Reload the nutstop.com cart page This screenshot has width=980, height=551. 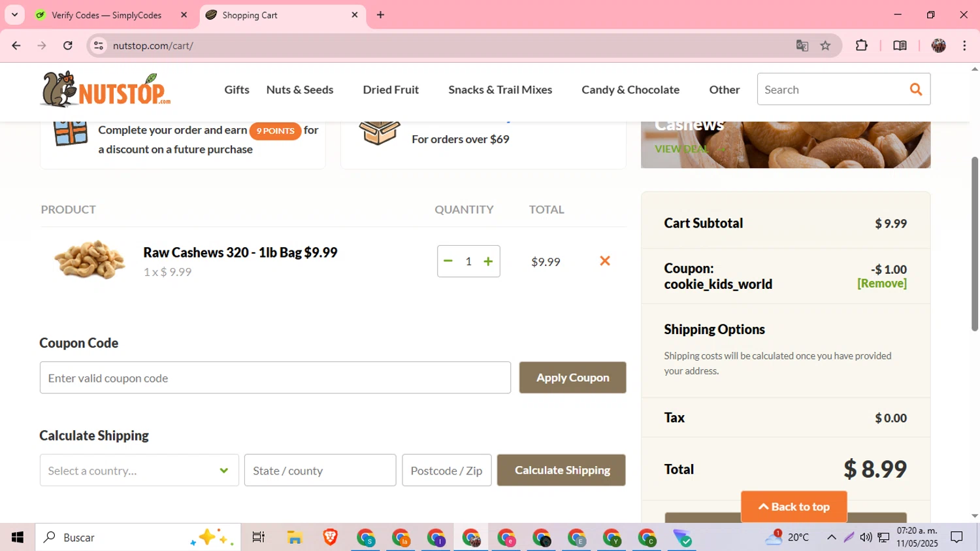[x=68, y=46]
